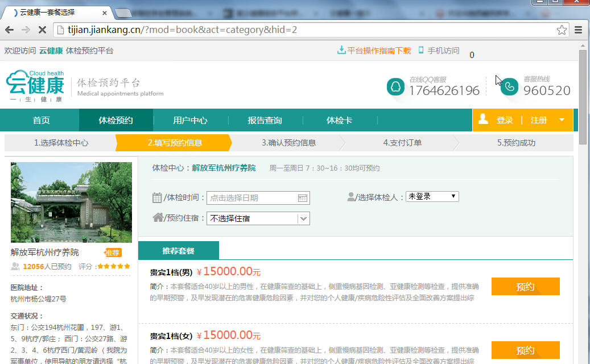Select QQ number 1764626196

click(444, 90)
